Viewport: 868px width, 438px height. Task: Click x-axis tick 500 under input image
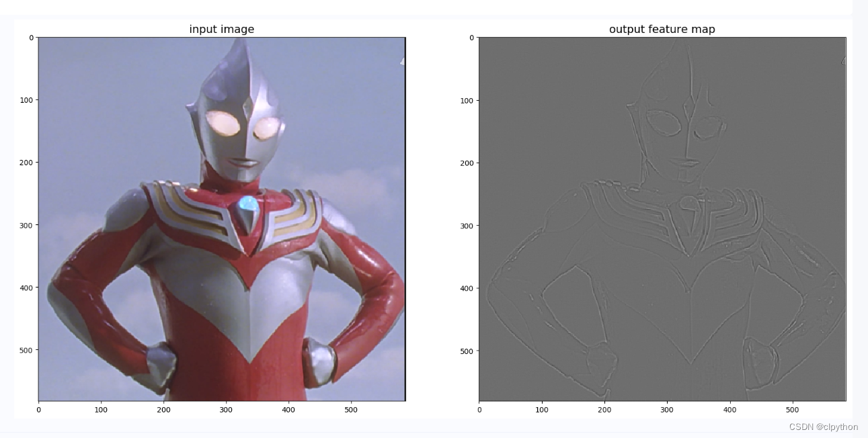pos(351,408)
